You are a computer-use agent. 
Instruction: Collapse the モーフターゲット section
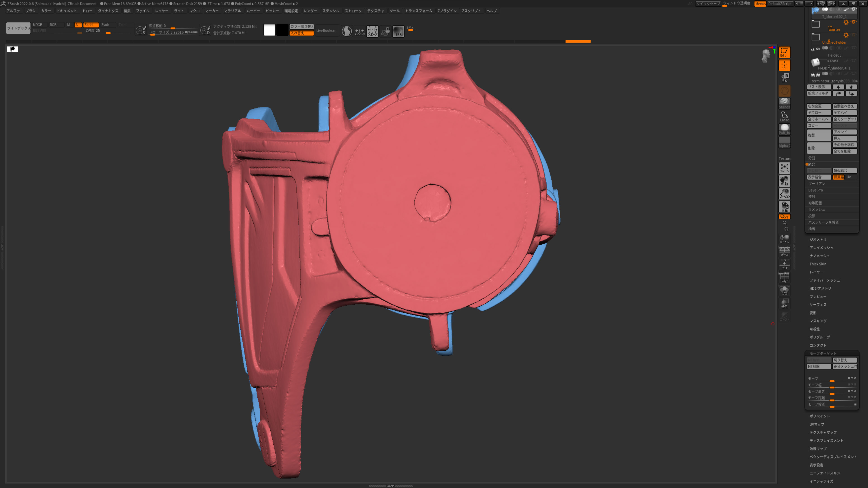pyautogui.click(x=823, y=353)
